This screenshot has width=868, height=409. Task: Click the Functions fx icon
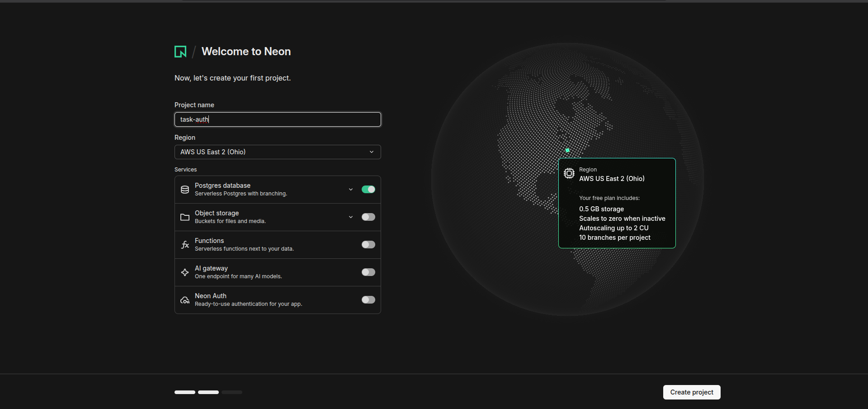pyautogui.click(x=185, y=245)
